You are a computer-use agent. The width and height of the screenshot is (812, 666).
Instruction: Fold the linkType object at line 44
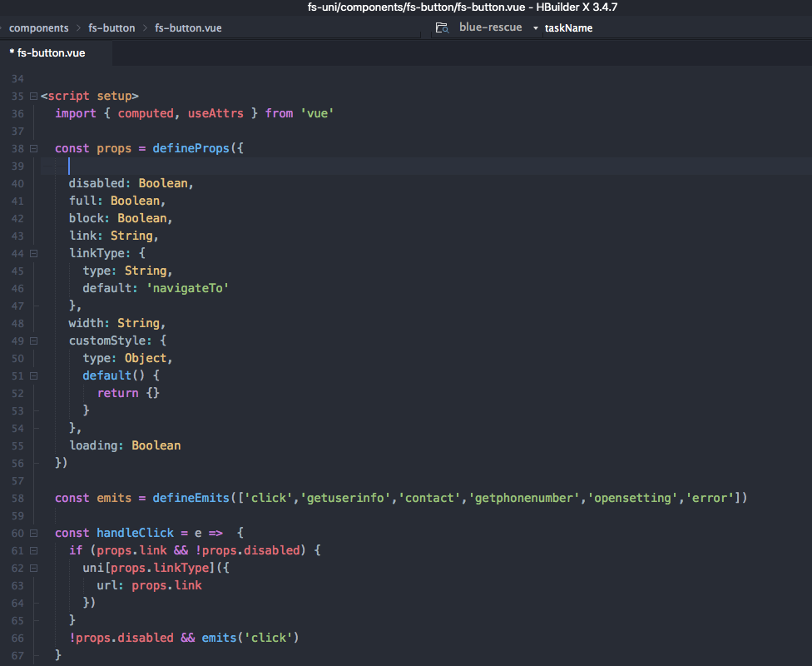[33, 253]
